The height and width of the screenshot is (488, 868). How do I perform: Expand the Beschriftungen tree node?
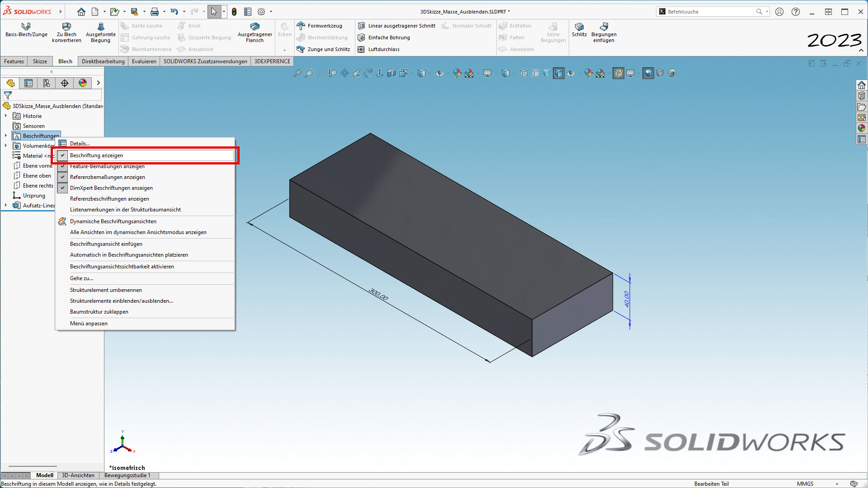tap(6, 136)
